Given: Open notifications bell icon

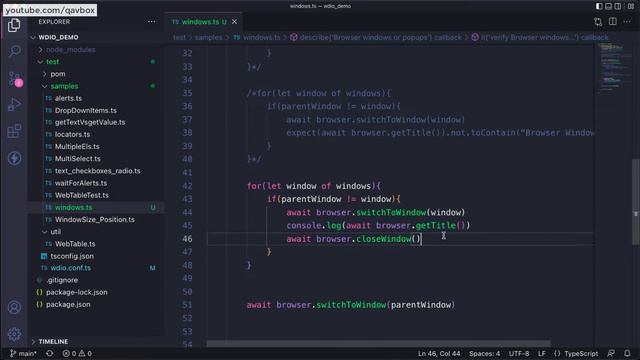Looking at the screenshot, I should pos(627,353).
